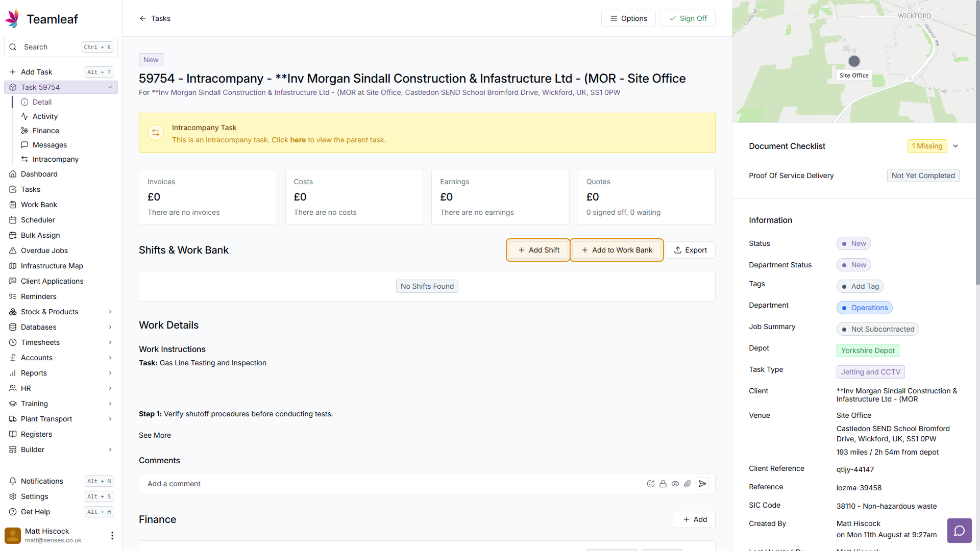The image size is (980, 551).
Task: Focus the Search field
Action: [61, 47]
